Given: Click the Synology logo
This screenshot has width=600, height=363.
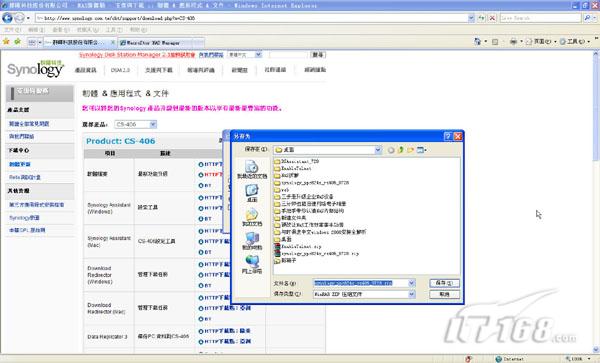Looking at the screenshot, I should coord(35,69).
